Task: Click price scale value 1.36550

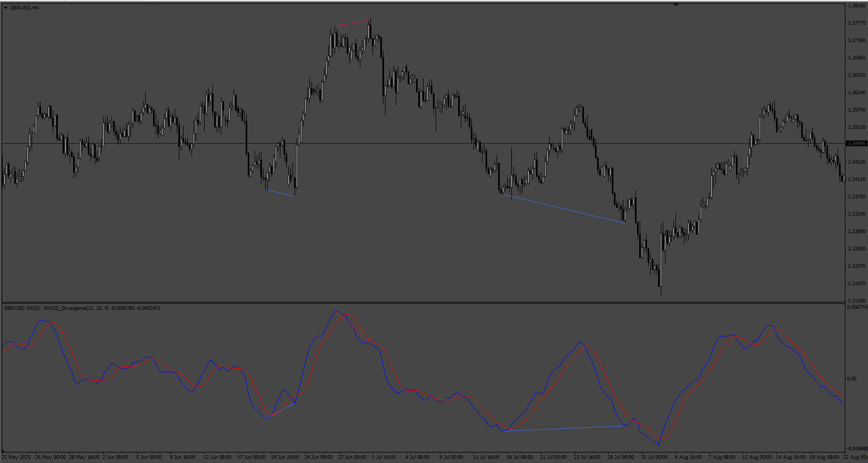Action: click(857, 75)
